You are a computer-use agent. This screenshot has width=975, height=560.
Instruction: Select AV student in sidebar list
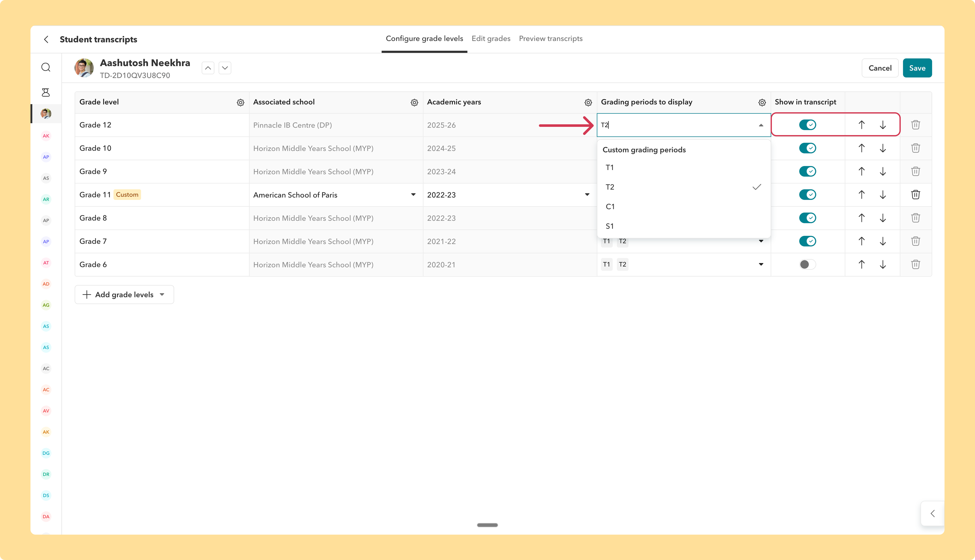46,411
